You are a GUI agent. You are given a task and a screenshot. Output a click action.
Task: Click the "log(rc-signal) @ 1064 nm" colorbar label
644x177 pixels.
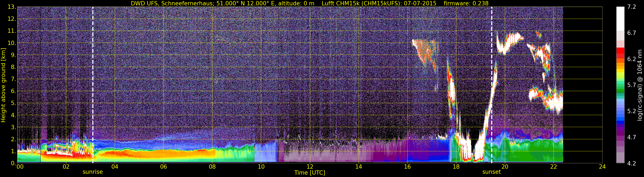pos(640,85)
